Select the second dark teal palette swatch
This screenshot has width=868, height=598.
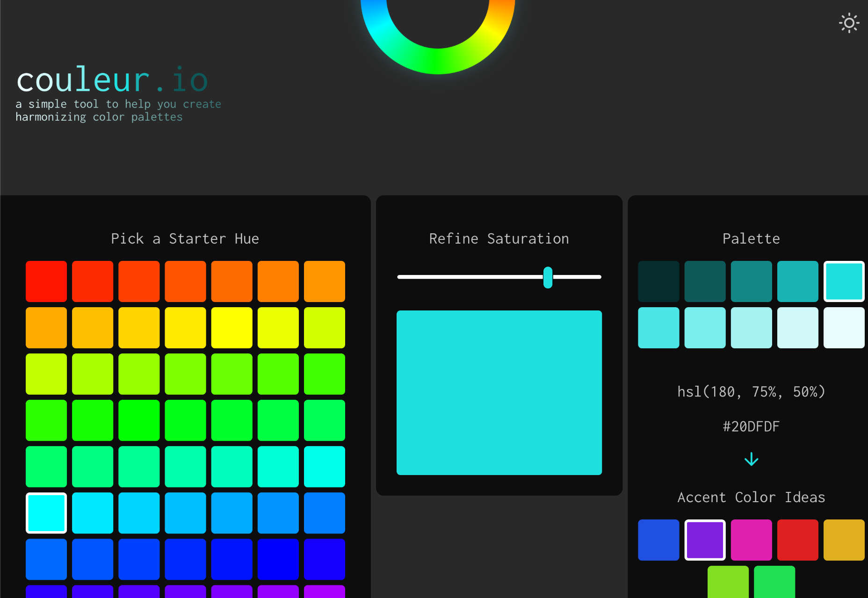click(x=705, y=281)
